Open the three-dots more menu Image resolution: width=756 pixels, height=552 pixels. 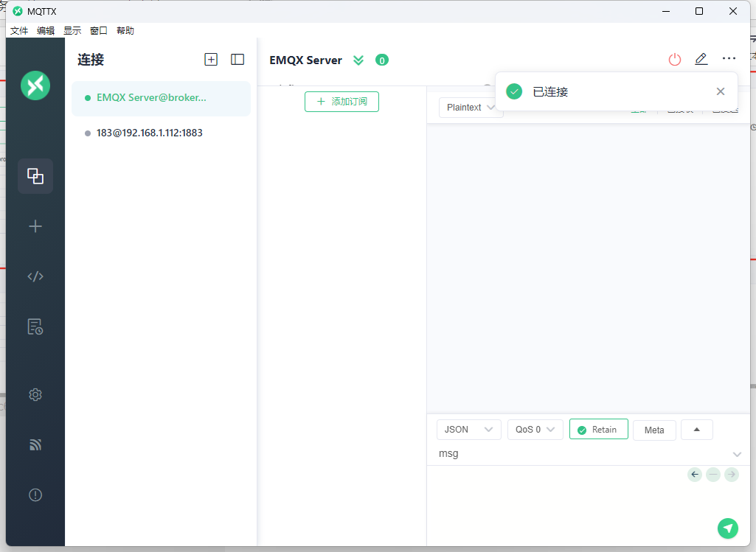coord(729,59)
